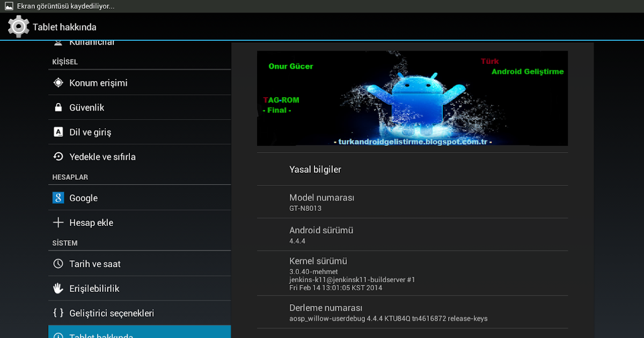Open Tarih ve saat settings
Image resolution: width=644 pixels, height=338 pixels.
140,264
